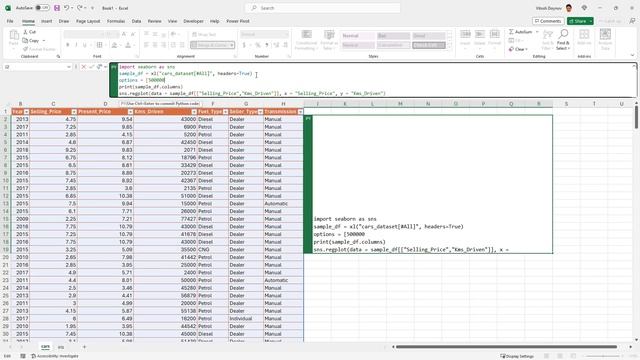Click the Paste clipboard icon
Screen dimensions: 640x360
pyautogui.click(x=13, y=35)
